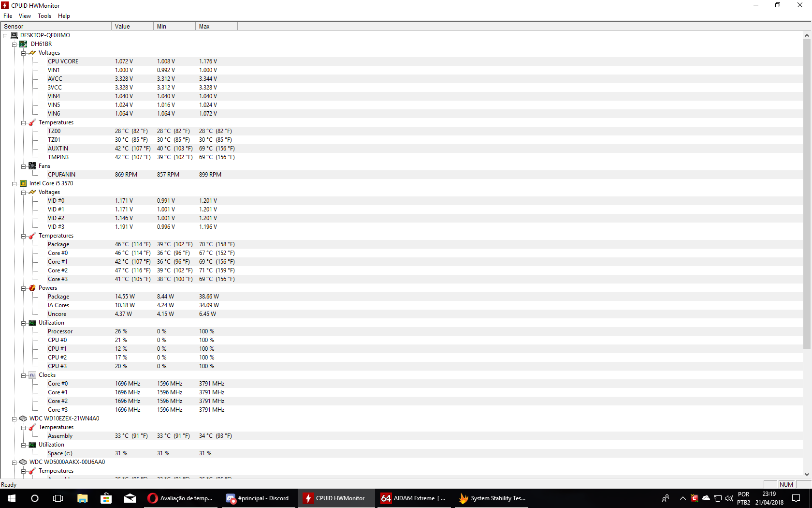Collapse DH61BR Temperatures group
The height and width of the screenshot is (508, 812).
pos(23,122)
